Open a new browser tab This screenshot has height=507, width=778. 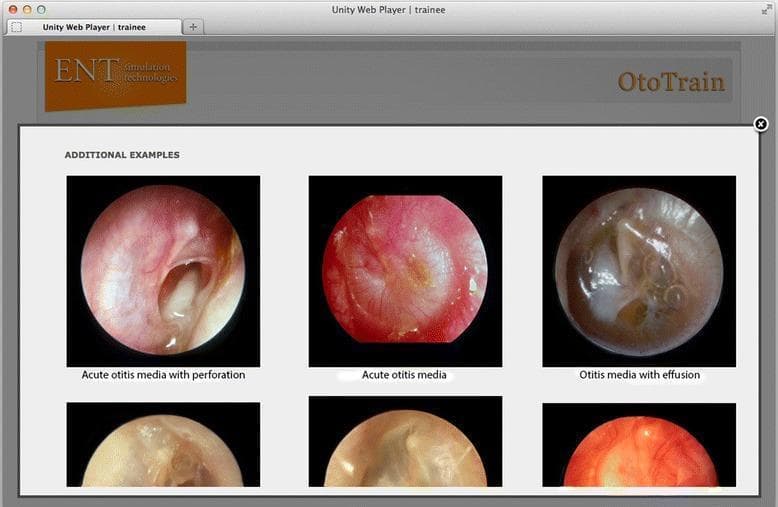(193, 27)
